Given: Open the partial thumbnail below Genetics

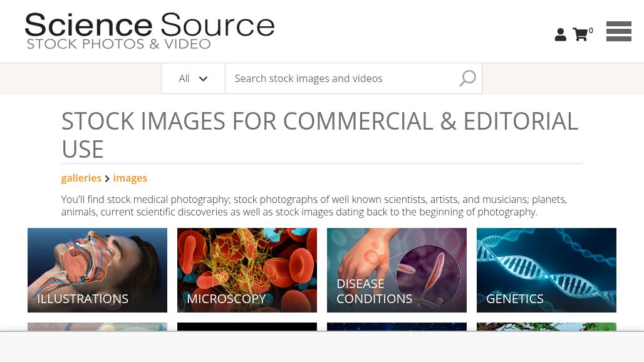Looking at the screenshot, I should pyautogui.click(x=546, y=326).
